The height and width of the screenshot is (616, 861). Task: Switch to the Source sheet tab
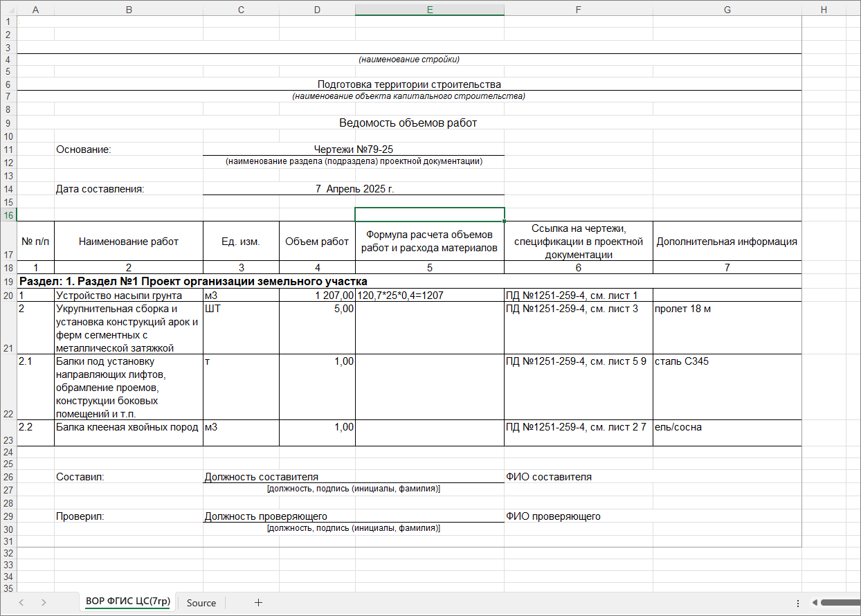[x=201, y=603]
